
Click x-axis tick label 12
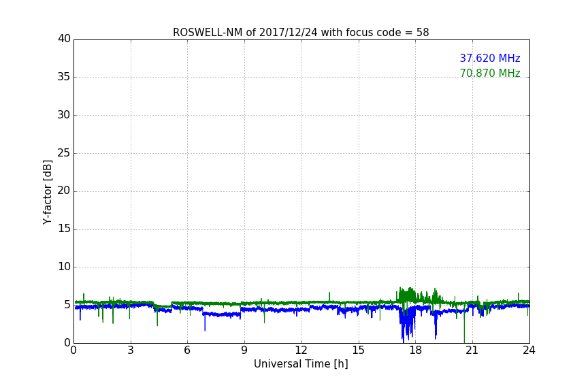301,350
